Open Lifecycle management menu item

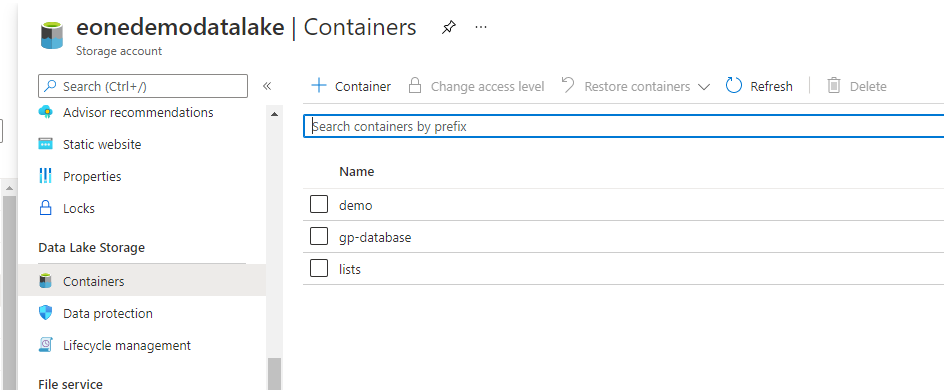(x=127, y=345)
